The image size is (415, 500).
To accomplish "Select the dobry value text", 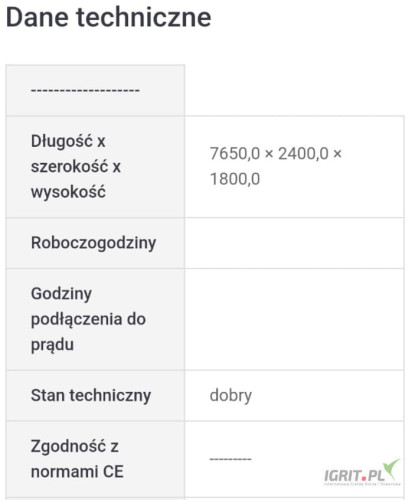I will [231, 396].
